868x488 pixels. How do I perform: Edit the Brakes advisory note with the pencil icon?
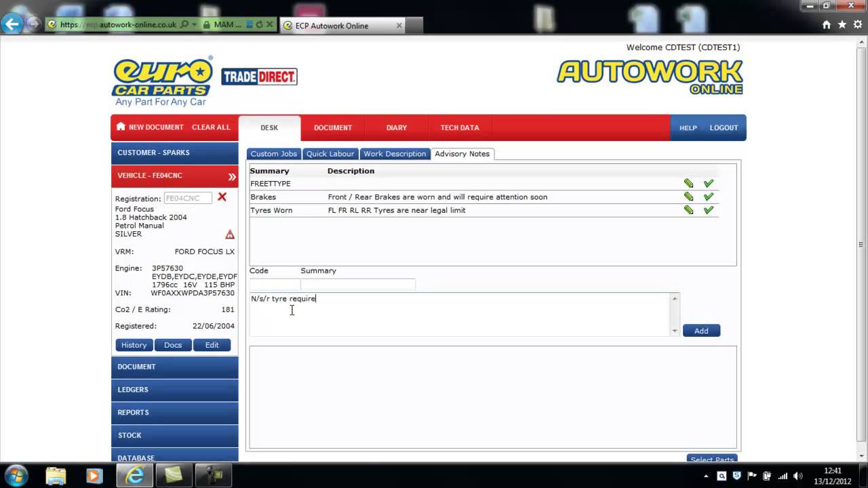coord(688,197)
